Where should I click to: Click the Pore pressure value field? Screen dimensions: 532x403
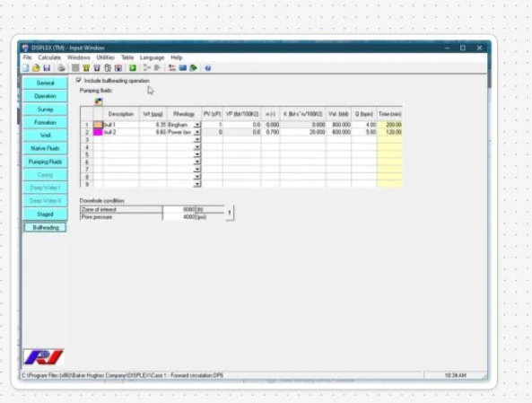[x=179, y=216]
